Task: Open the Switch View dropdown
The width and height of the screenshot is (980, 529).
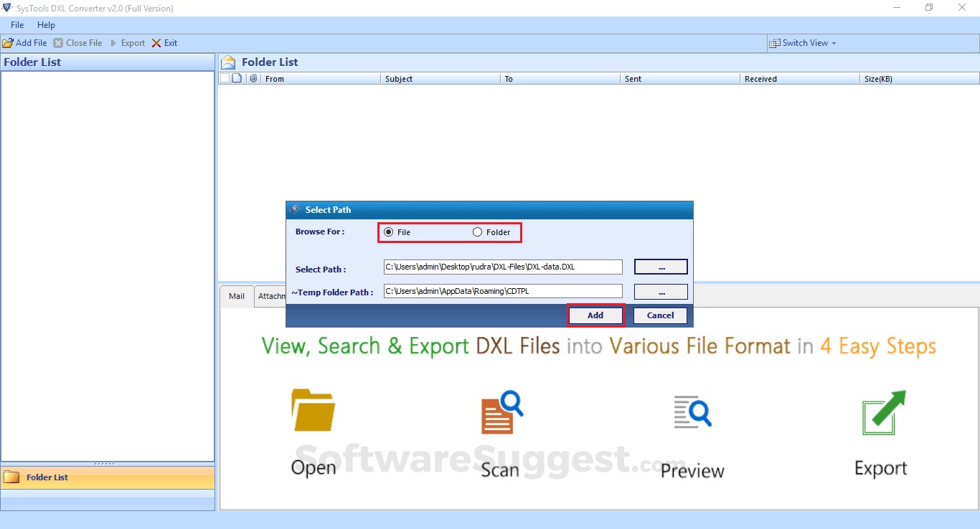Action: click(803, 42)
